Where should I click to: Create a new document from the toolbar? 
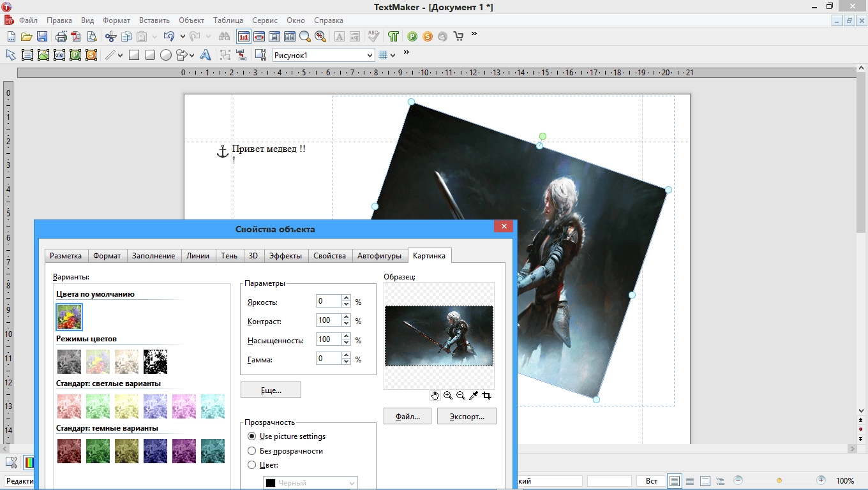(x=11, y=36)
